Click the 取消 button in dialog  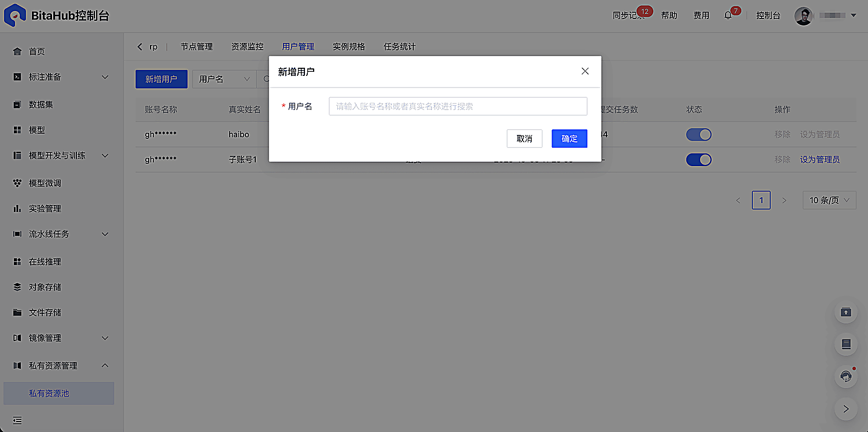(524, 138)
